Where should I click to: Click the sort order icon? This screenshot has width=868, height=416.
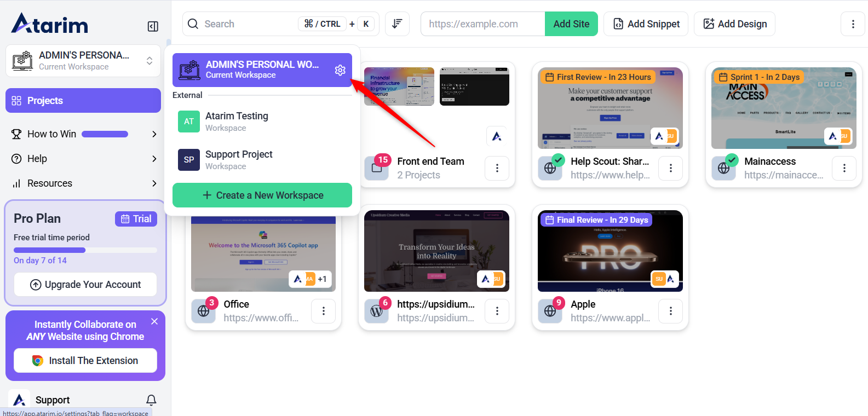397,24
